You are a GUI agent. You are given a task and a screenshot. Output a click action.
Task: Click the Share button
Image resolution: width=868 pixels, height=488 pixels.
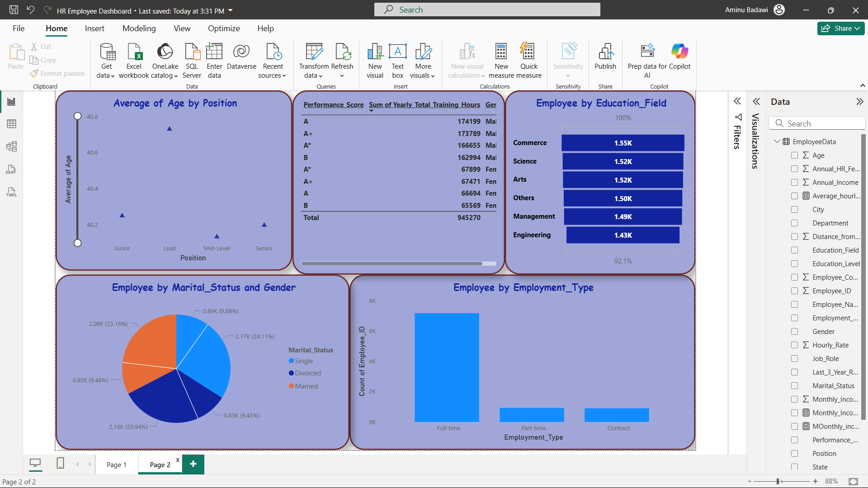pyautogui.click(x=840, y=28)
